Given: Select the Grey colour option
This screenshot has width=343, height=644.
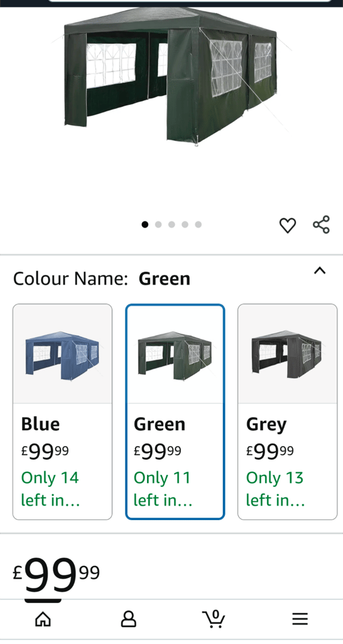Looking at the screenshot, I should coord(287,412).
